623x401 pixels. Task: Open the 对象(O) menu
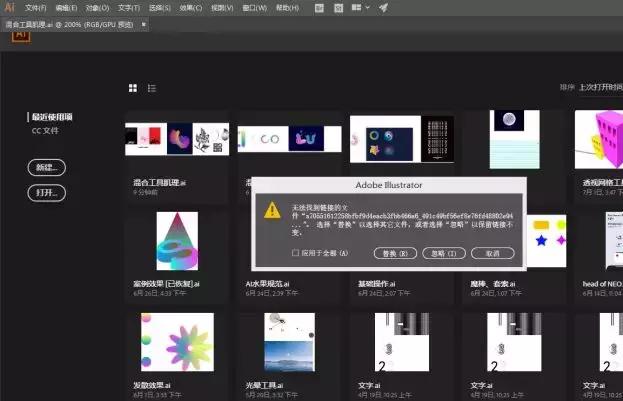click(97, 8)
